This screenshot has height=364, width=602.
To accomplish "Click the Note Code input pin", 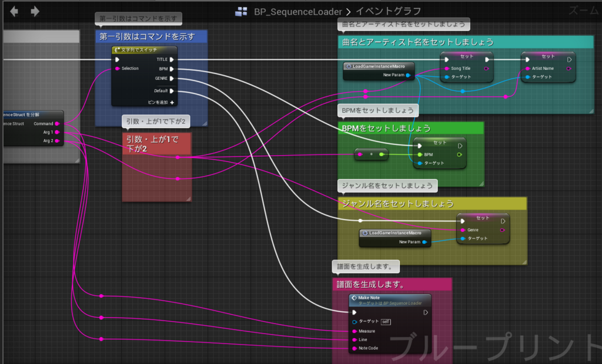I will coord(354,348).
